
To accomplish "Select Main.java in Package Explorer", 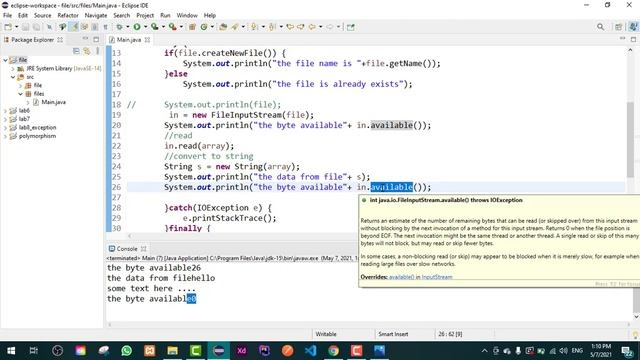I will click(x=53, y=102).
